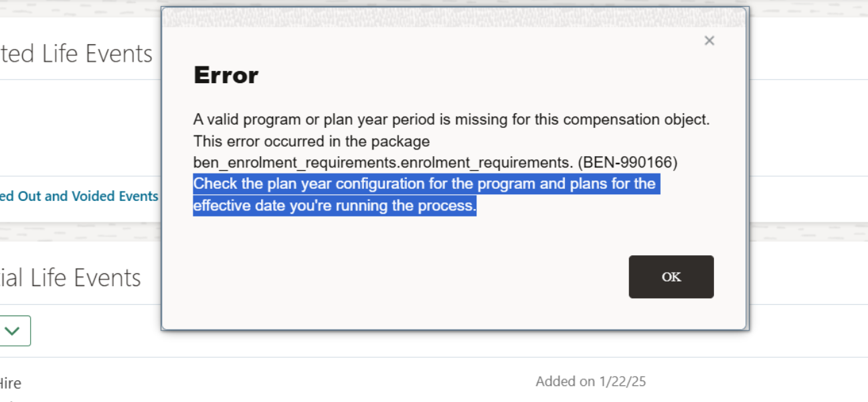Click the second highlighted line about effective date
868x402 pixels.
coord(334,206)
